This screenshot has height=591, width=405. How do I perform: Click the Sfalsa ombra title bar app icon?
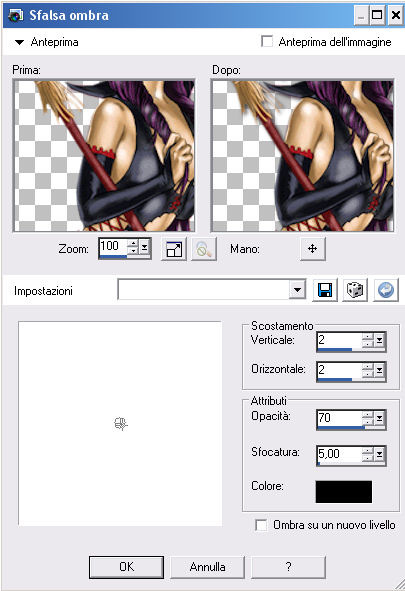[x=15, y=15]
